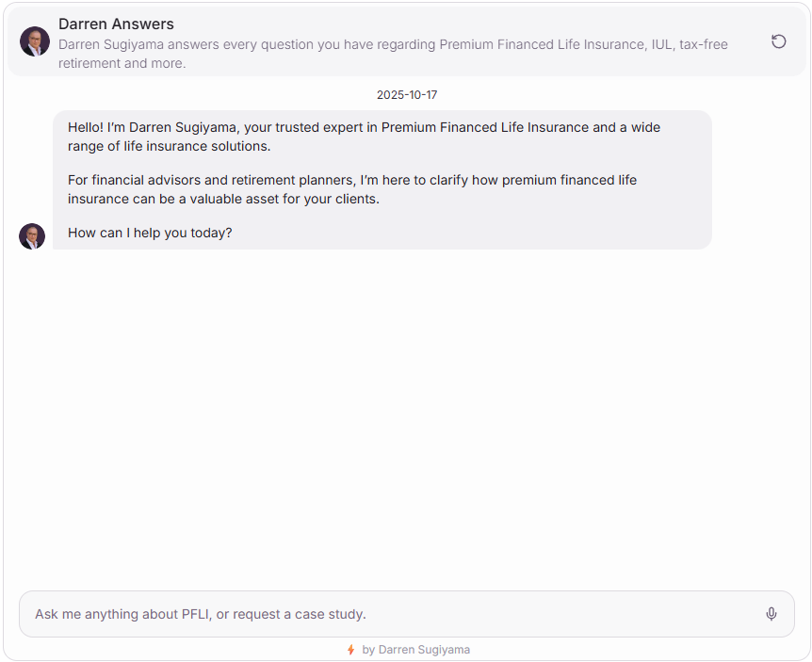This screenshot has width=812, height=662.
Task: Click the reset conversation icon
Action: point(778,41)
